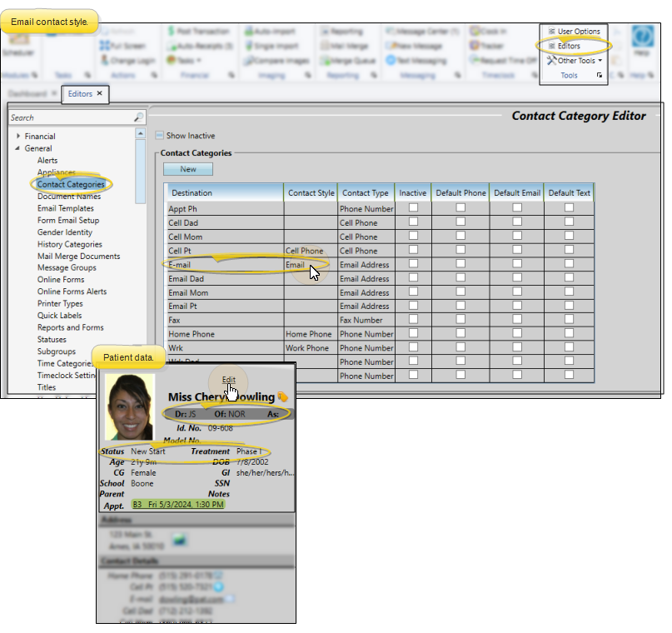This screenshot has height=633, width=672.
Task: Click the Tools group dialog launcher
Action: tap(600, 76)
